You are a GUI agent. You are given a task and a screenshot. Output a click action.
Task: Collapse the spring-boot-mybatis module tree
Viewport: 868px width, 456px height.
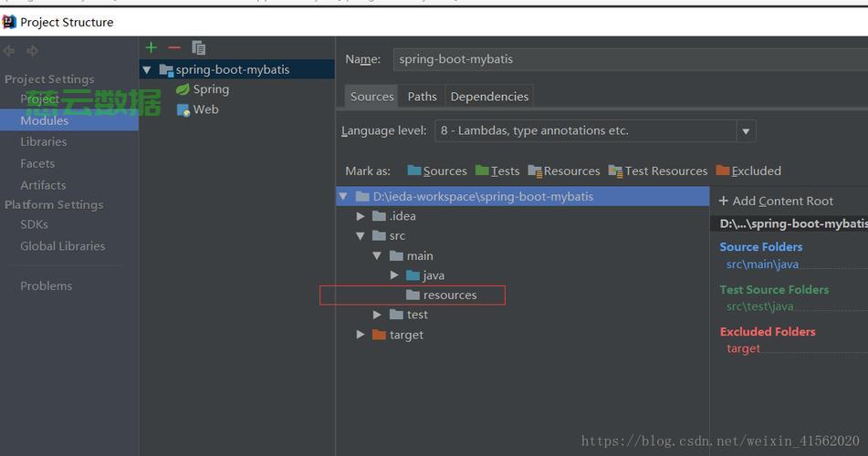(x=147, y=70)
